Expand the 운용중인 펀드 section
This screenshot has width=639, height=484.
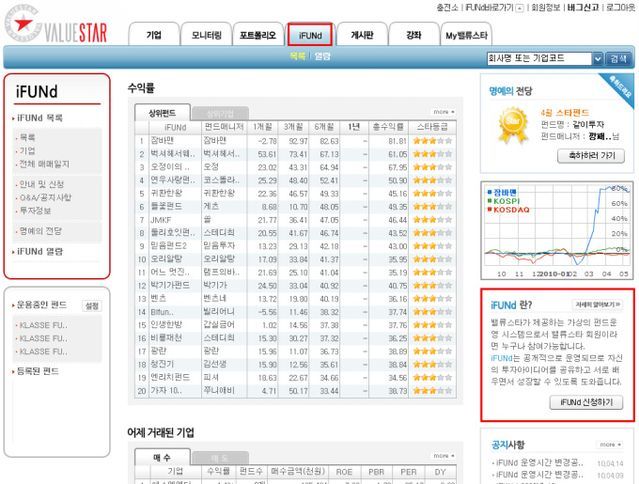41,305
